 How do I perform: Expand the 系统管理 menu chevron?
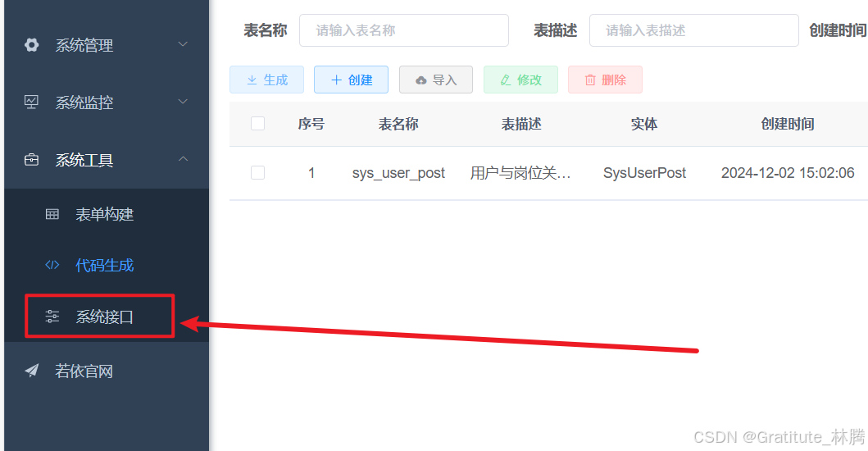(183, 43)
